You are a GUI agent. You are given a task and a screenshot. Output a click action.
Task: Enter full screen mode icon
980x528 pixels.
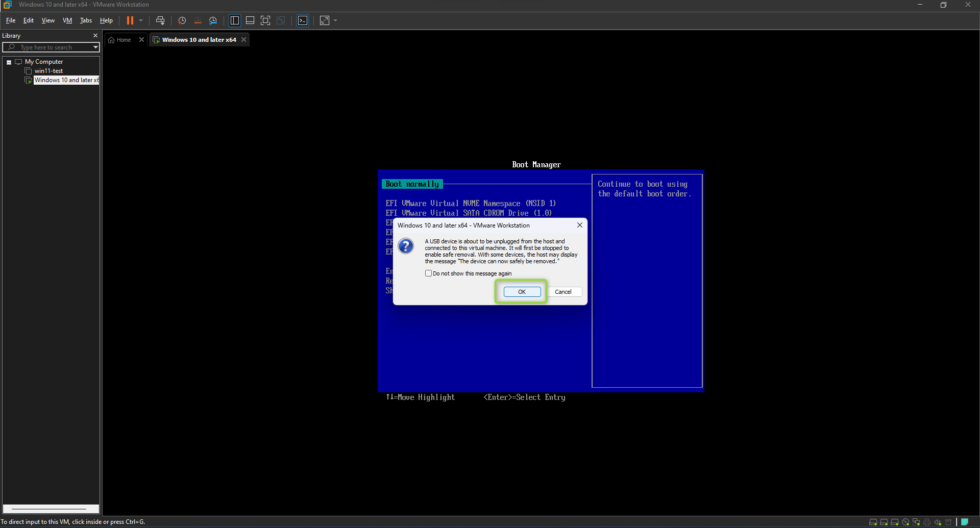(265, 20)
